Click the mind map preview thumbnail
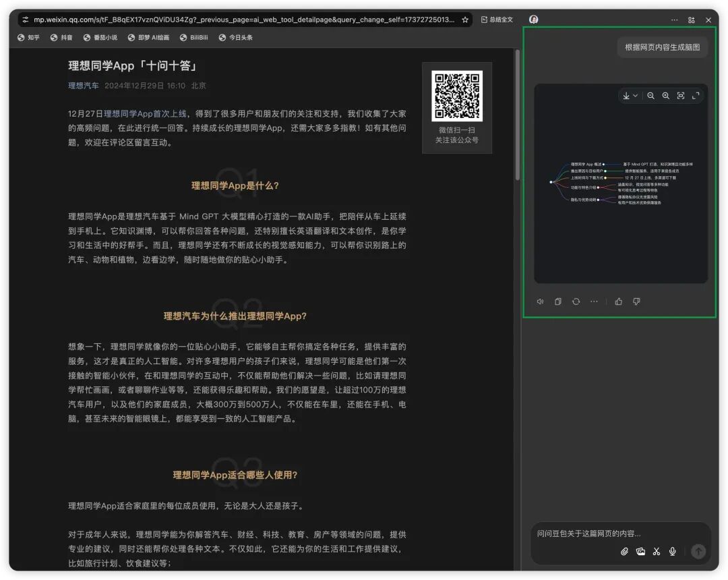 click(x=621, y=183)
